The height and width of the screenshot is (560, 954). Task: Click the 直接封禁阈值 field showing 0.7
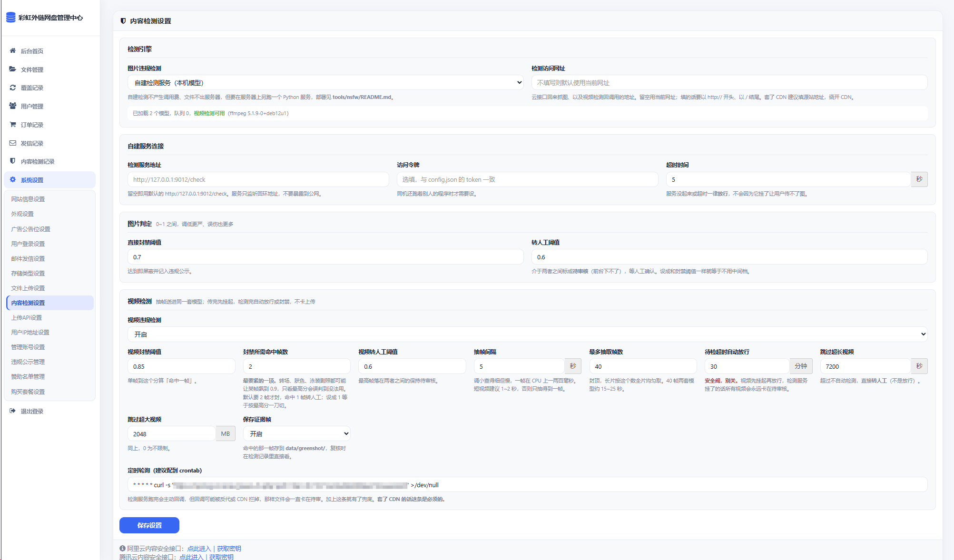(325, 257)
